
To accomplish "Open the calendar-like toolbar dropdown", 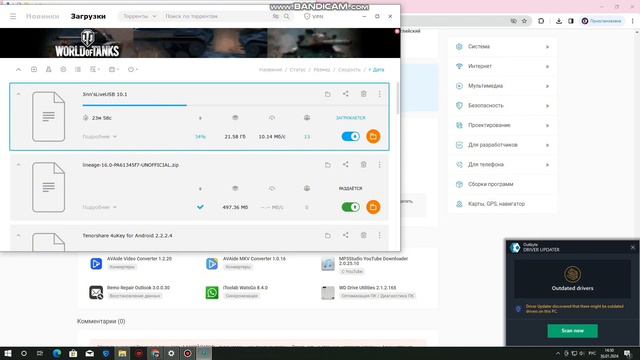I will tap(113, 70).
